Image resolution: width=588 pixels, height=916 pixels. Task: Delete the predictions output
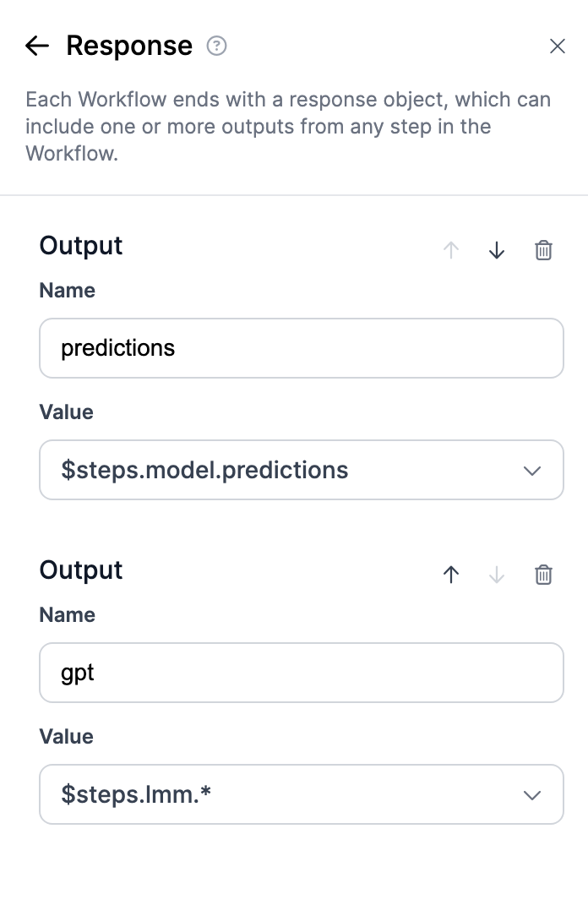(544, 250)
